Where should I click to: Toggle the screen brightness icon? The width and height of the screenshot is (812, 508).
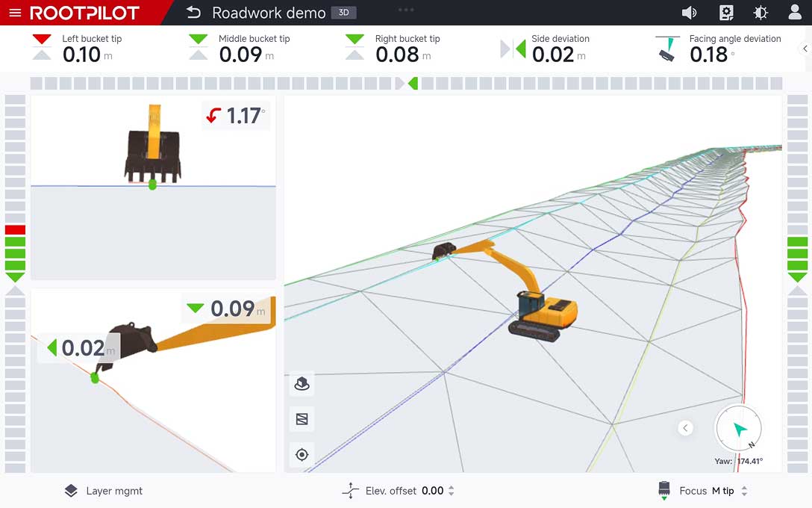point(761,13)
